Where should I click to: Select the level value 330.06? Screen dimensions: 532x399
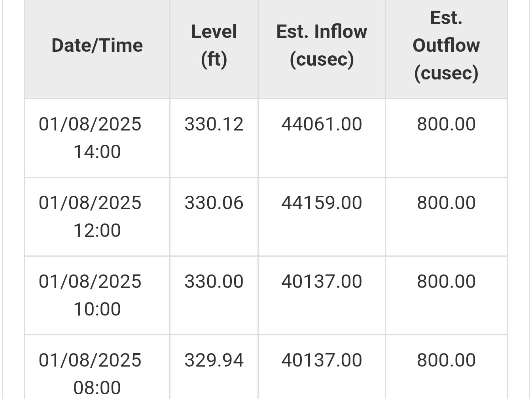(214, 203)
